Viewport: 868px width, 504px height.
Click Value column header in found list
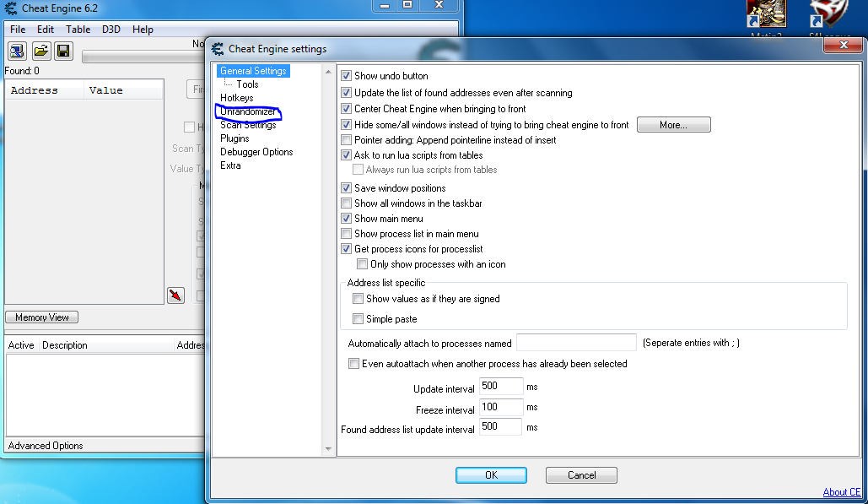click(123, 90)
